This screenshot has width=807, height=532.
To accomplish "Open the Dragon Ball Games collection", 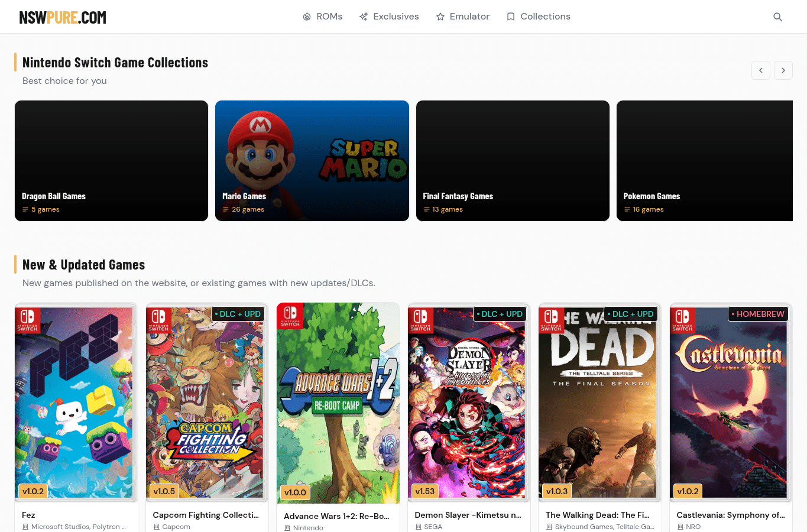I will pos(112,161).
